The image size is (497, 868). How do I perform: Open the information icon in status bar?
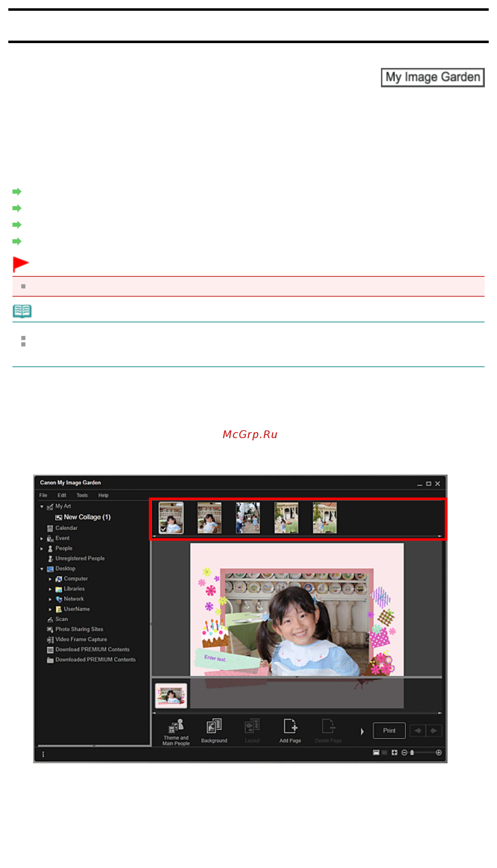(x=43, y=755)
